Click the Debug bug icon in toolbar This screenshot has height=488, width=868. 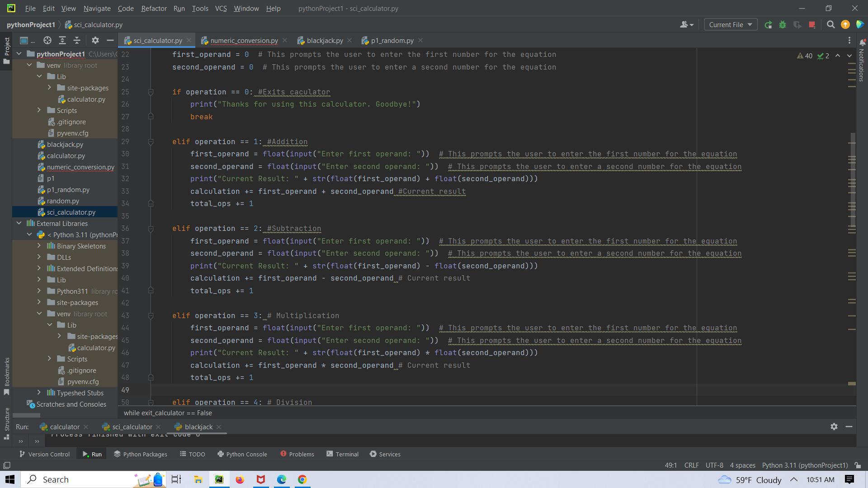coord(783,25)
